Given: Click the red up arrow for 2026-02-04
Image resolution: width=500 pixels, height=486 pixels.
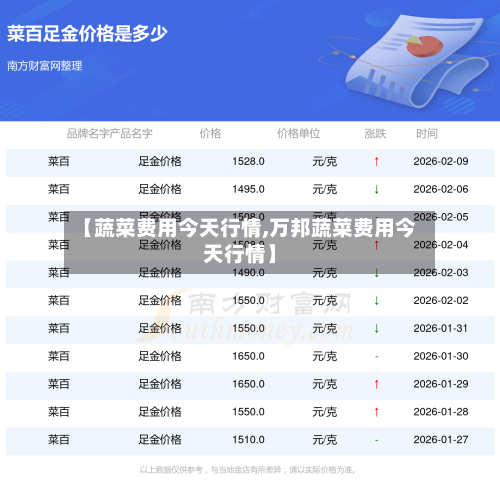Looking at the screenshot, I should pyautogui.click(x=376, y=245).
